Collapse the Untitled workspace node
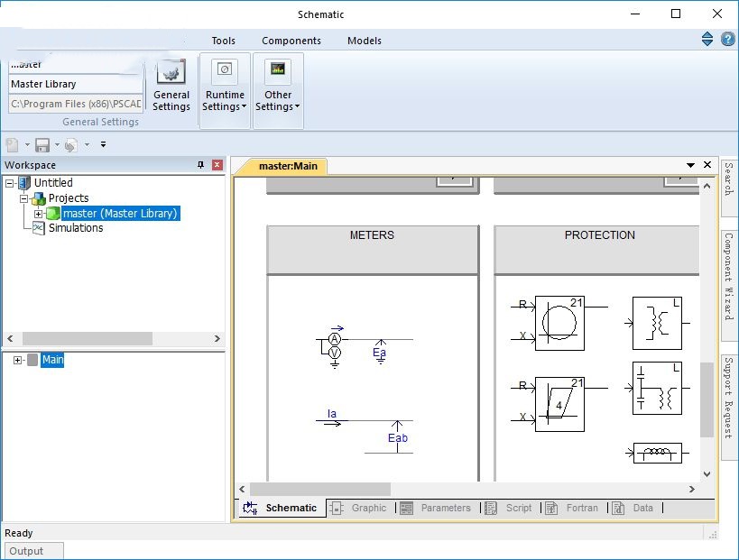 tap(9, 183)
